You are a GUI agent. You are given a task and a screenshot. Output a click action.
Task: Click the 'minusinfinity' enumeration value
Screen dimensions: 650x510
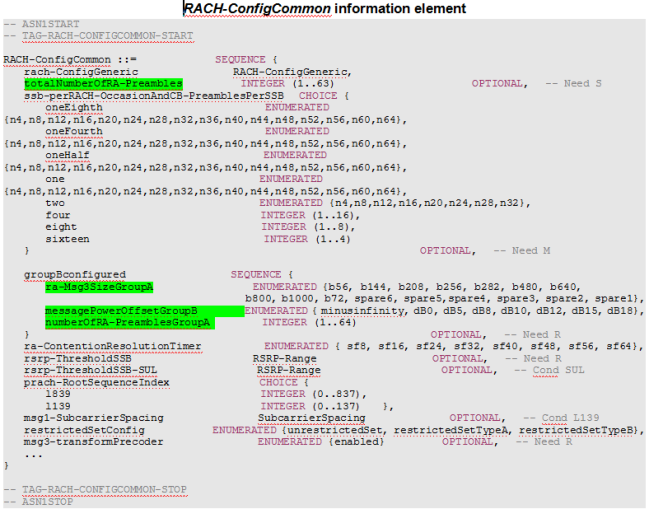point(362,311)
